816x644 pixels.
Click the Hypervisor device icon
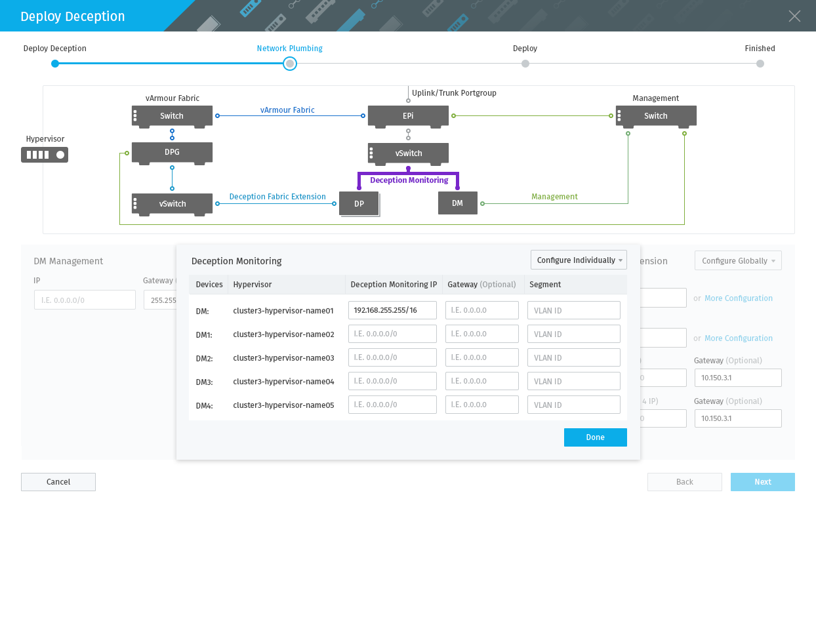pyautogui.click(x=45, y=155)
